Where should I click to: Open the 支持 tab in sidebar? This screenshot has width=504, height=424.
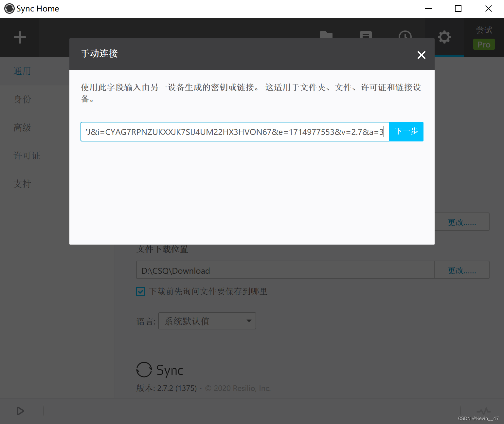[22, 184]
